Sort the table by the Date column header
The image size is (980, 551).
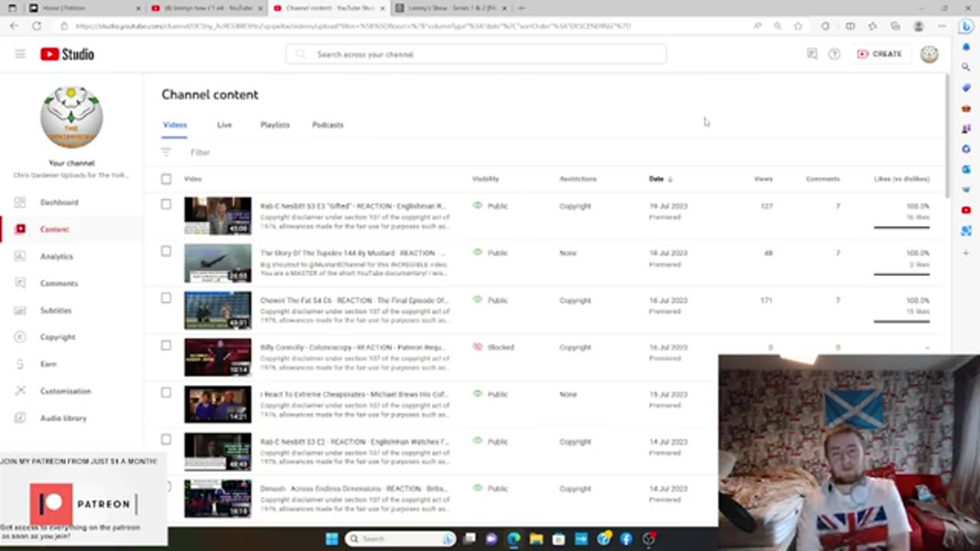pos(660,179)
